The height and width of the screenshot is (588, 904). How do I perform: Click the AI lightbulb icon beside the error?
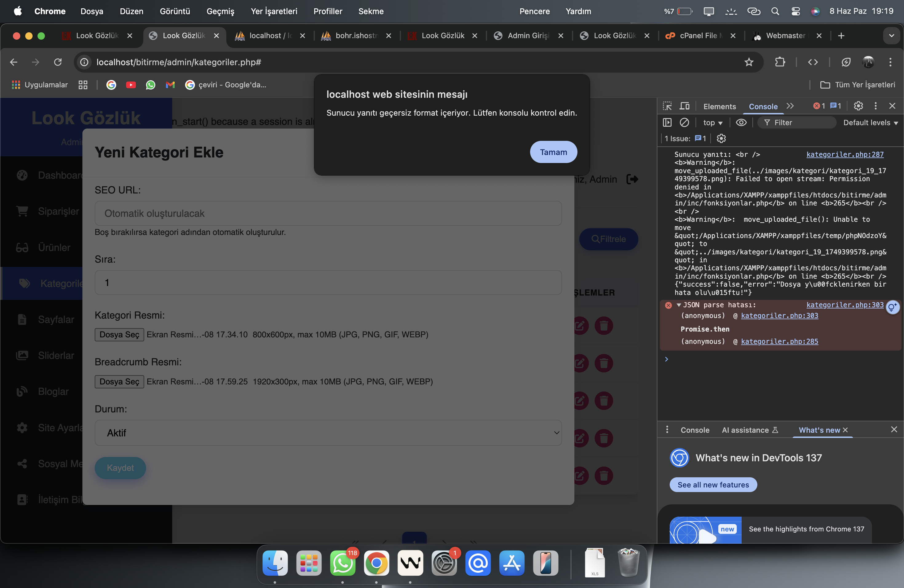(x=892, y=307)
